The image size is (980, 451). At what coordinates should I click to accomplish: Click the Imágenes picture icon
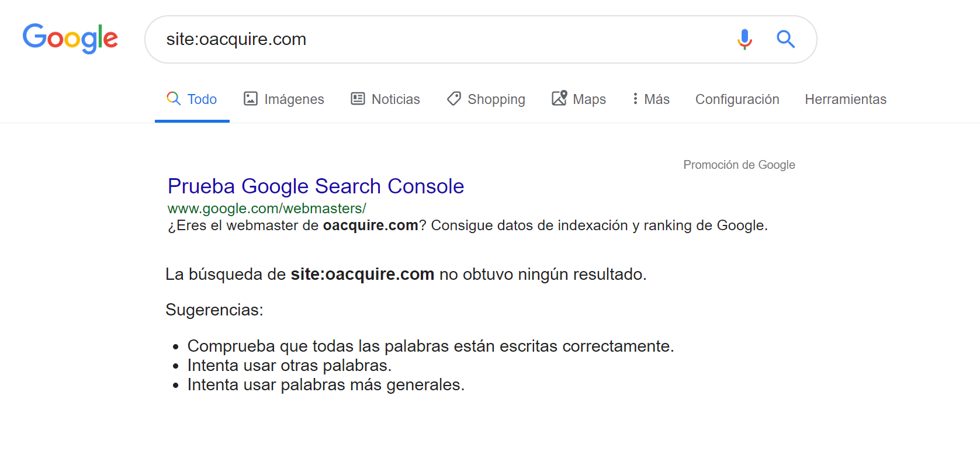[251, 99]
